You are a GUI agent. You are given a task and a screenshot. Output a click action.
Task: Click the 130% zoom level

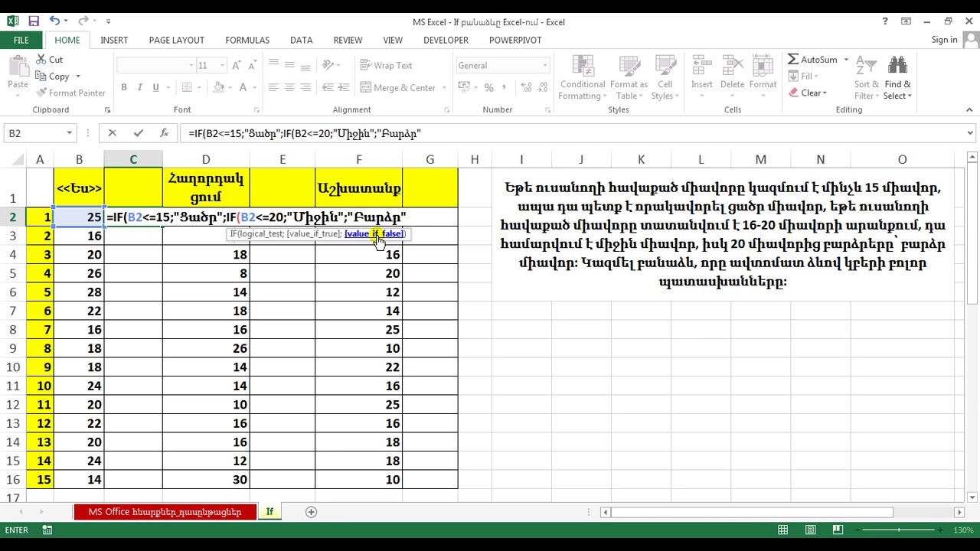[963, 530]
